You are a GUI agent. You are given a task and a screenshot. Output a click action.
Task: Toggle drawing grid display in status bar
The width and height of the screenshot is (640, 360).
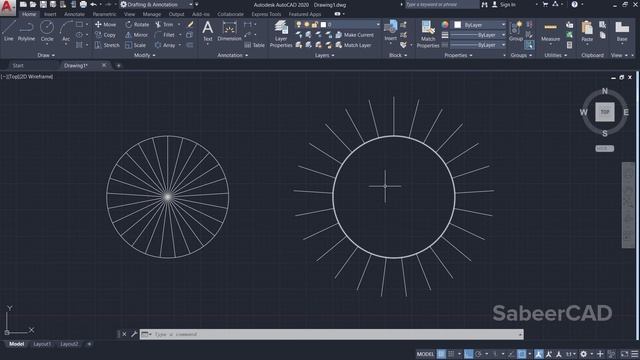point(441,354)
